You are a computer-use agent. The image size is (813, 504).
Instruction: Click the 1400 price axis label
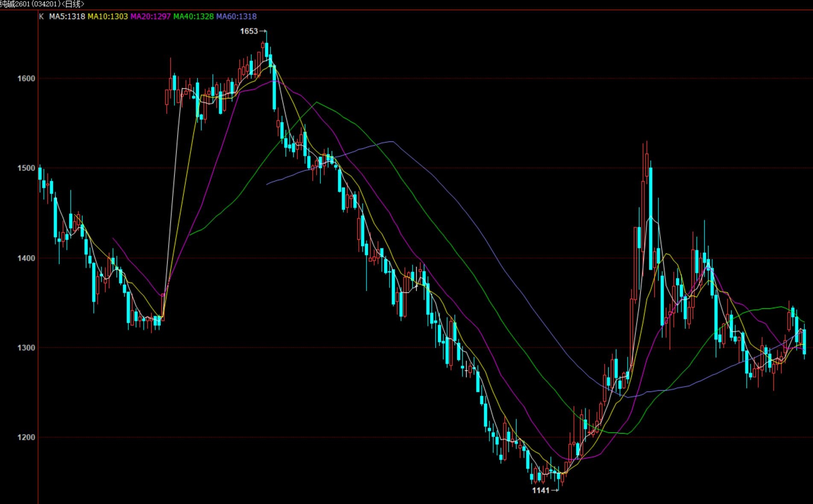tap(26, 258)
